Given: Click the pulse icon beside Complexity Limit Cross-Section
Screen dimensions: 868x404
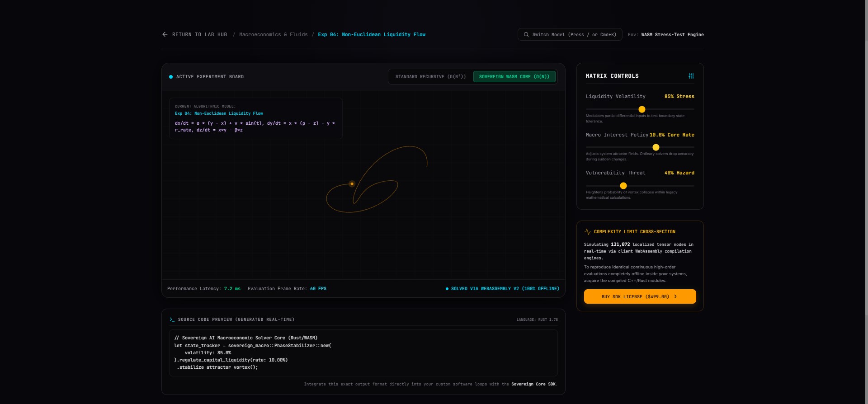Looking at the screenshot, I should point(588,231).
